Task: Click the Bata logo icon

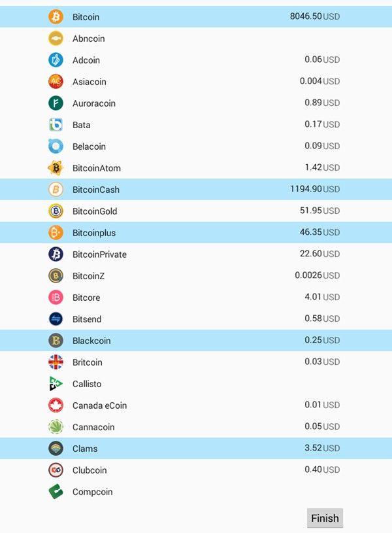Action: pyautogui.click(x=56, y=125)
